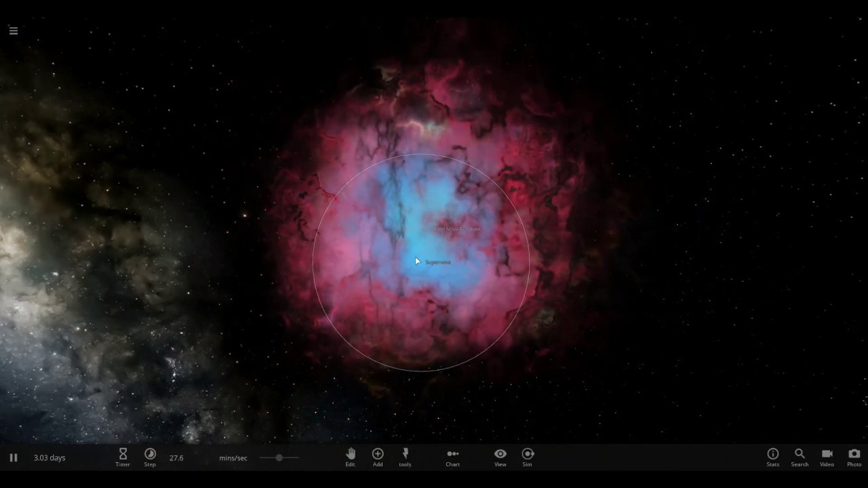Image resolution: width=868 pixels, height=488 pixels.
Task: Open the View eye settings
Action: 500,457
